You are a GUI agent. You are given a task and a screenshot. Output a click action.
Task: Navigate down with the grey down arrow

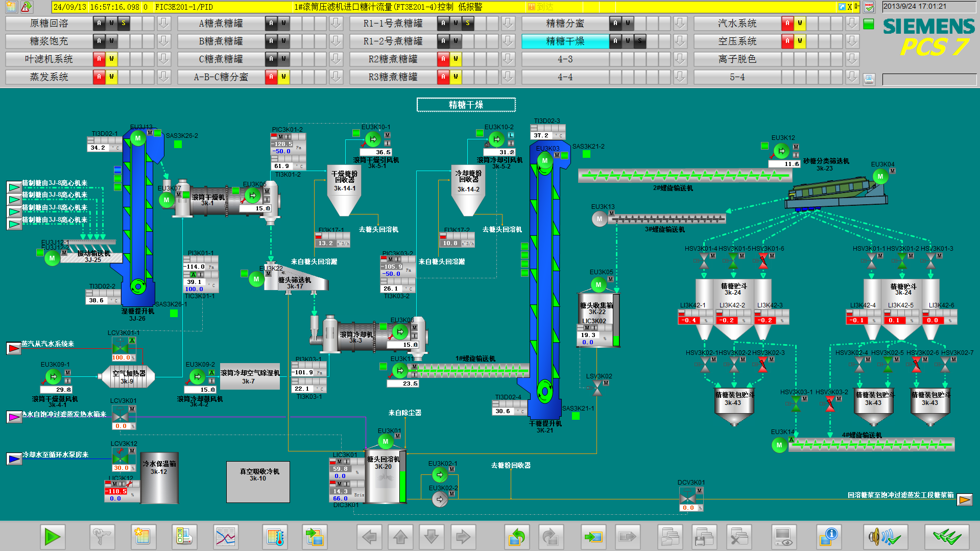pyautogui.click(x=432, y=537)
